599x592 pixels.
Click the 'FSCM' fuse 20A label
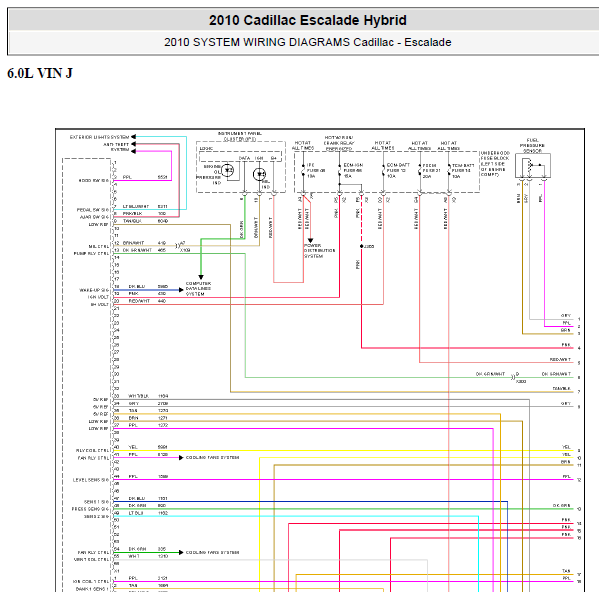tap(431, 171)
